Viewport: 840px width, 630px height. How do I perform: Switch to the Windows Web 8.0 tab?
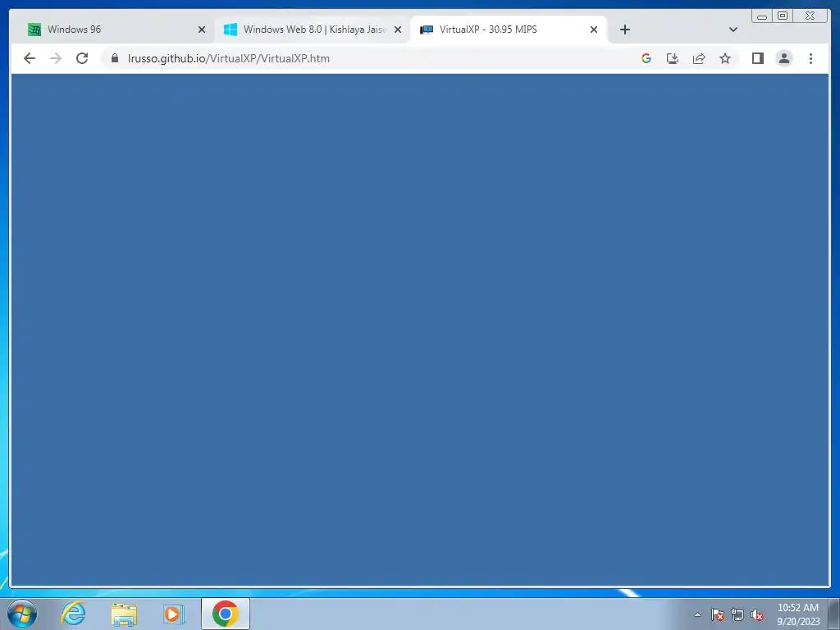[x=313, y=30]
